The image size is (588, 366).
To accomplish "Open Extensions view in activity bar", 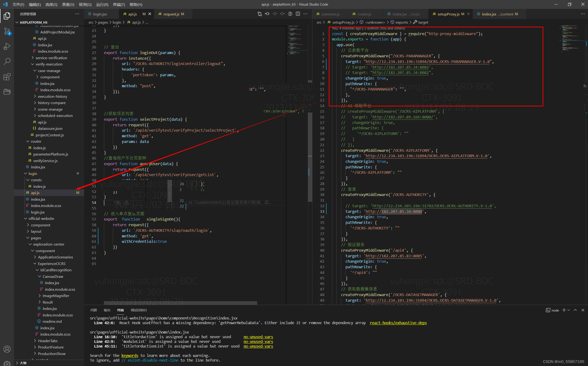I will click(x=7, y=77).
